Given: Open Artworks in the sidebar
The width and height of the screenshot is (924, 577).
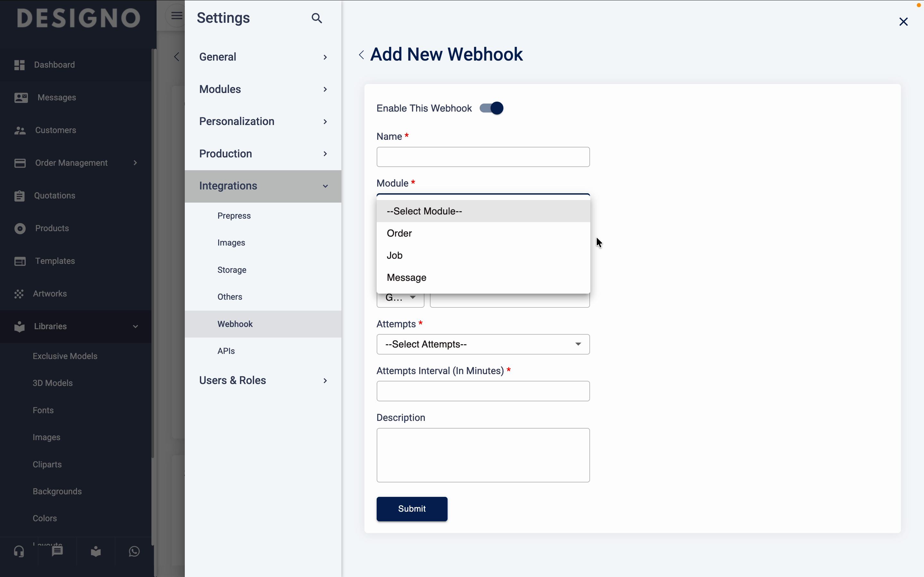Looking at the screenshot, I should pos(50,293).
